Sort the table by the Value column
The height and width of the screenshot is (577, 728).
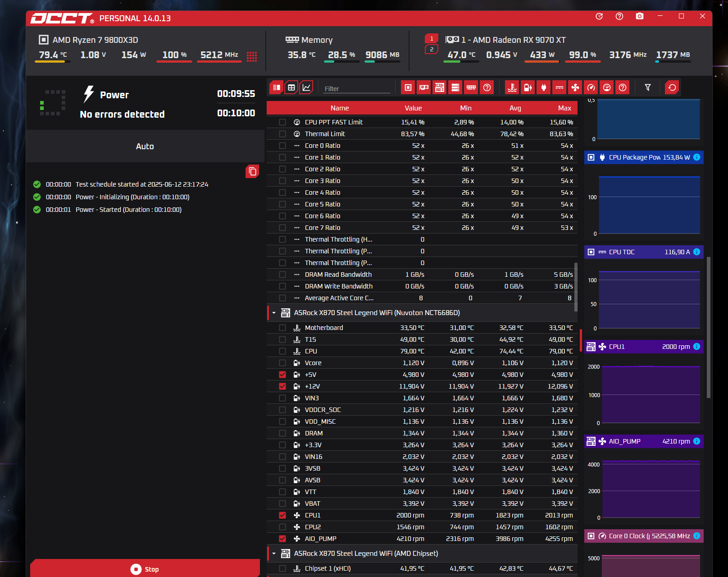pos(413,108)
